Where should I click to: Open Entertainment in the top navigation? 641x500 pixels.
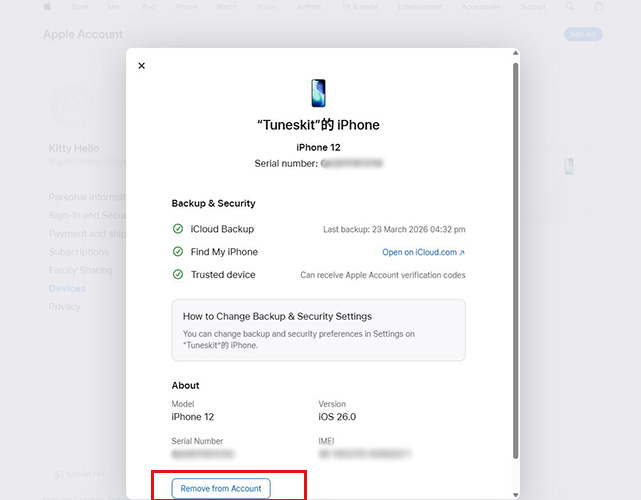point(420,7)
